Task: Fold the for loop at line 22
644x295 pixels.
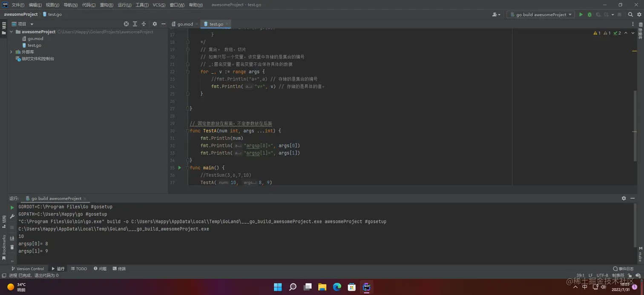Action: coord(187,72)
